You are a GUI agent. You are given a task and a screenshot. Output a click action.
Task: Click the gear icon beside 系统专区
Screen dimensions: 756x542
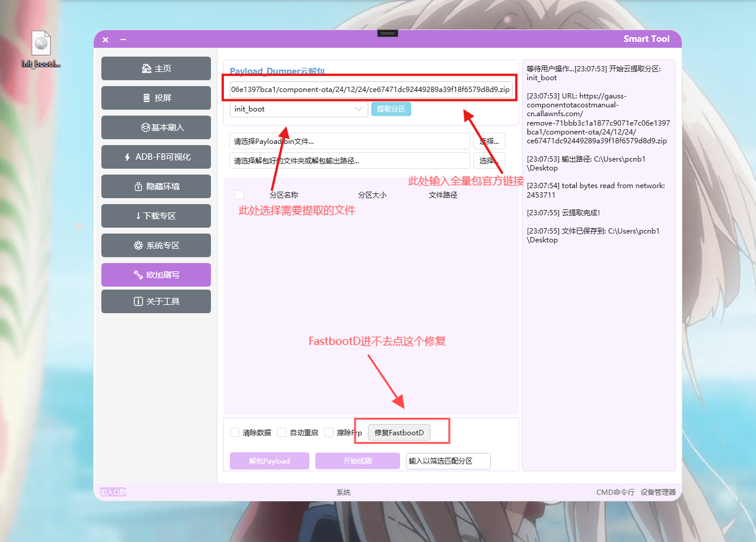(138, 245)
